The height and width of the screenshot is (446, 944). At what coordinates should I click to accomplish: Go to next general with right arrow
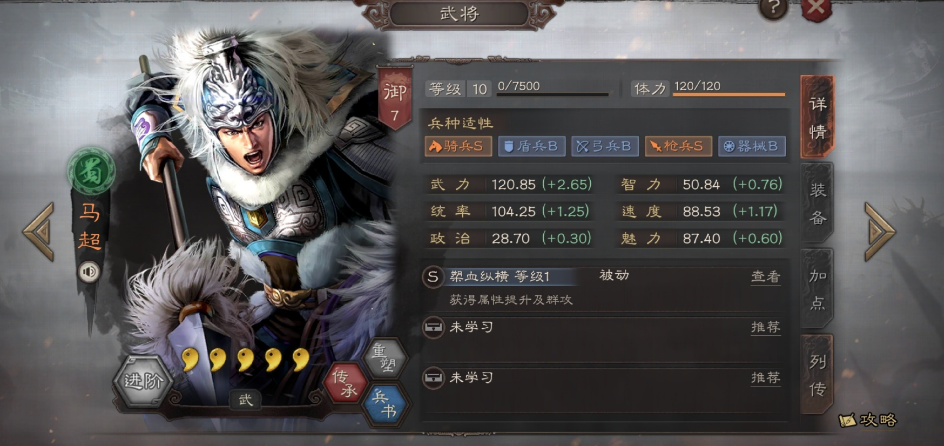(880, 232)
